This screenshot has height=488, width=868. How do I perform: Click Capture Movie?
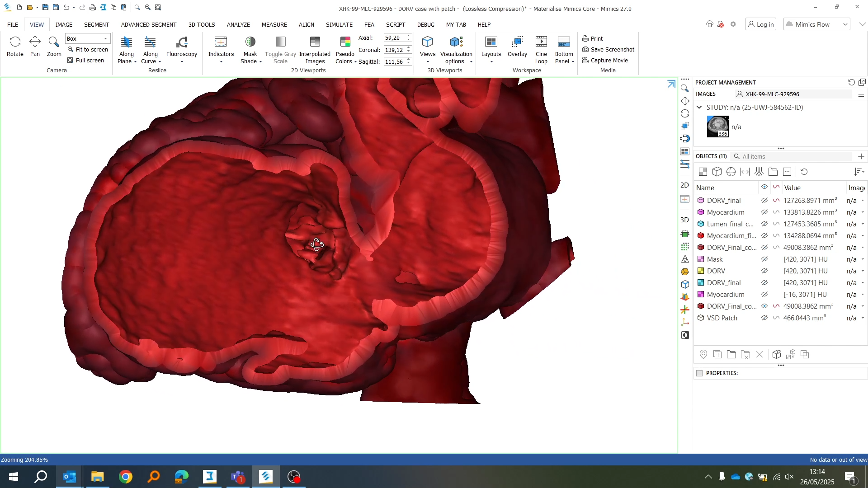[605, 61]
